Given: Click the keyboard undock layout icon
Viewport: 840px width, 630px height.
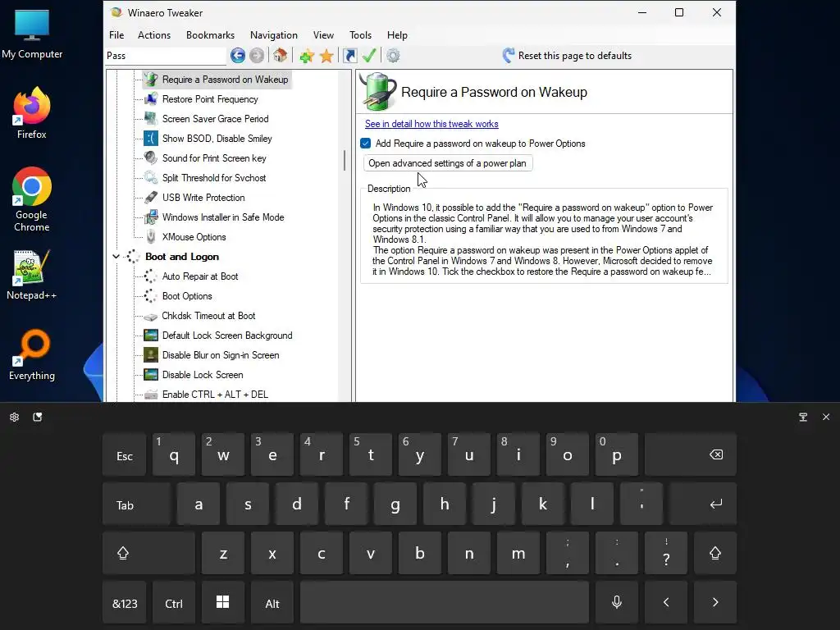Looking at the screenshot, I should [x=803, y=417].
